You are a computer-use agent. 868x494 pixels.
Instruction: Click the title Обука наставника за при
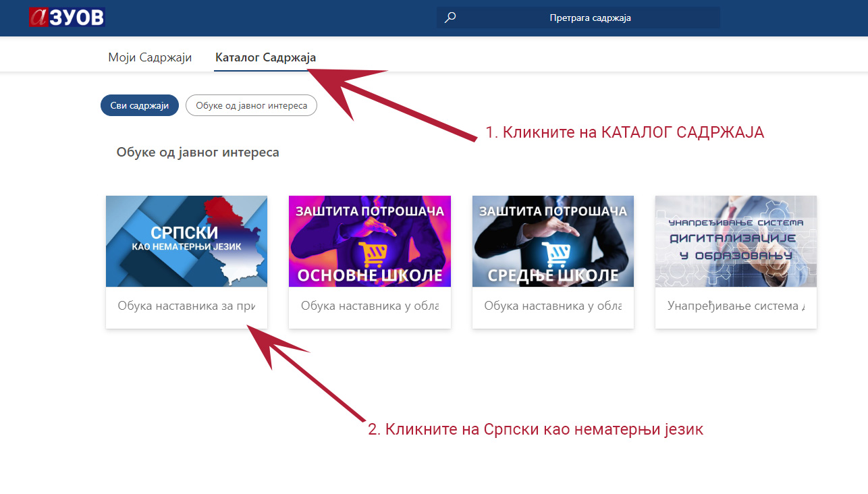pos(186,306)
